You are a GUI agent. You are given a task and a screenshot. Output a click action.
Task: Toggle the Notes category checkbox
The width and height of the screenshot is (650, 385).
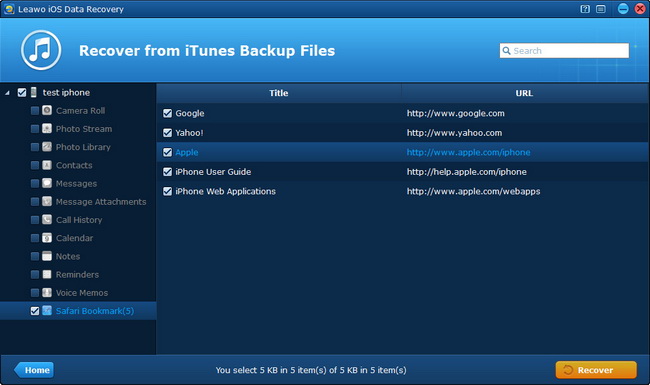click(35, 257)
